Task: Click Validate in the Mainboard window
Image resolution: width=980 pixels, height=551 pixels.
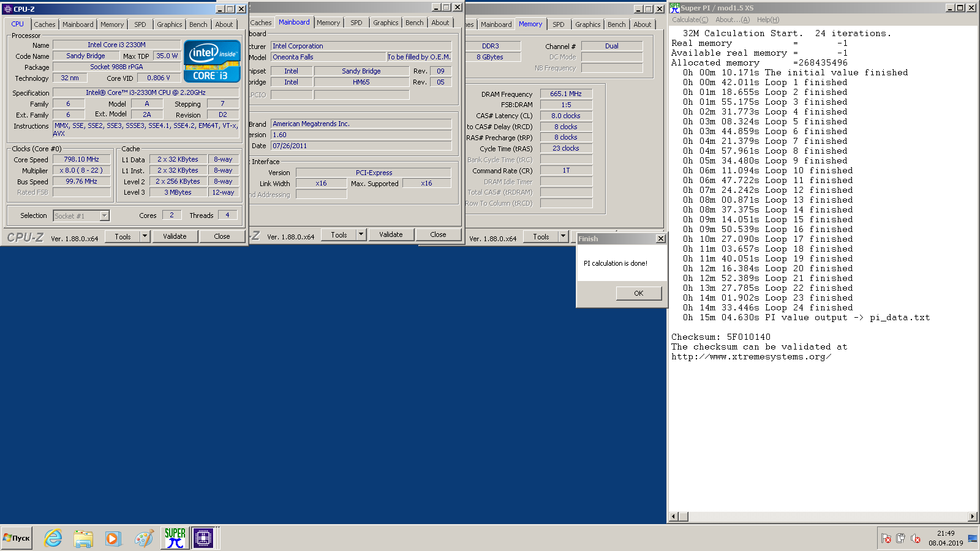Action: (391, 234)
